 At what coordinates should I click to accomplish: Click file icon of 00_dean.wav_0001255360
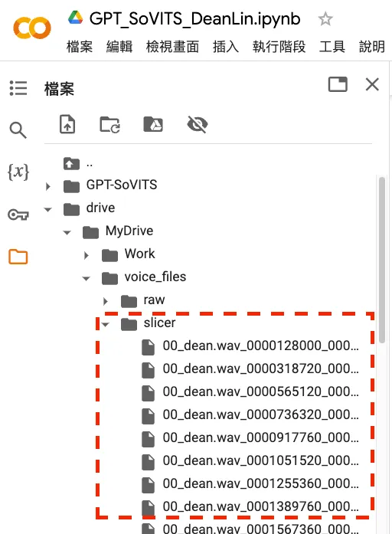(148, 485)
